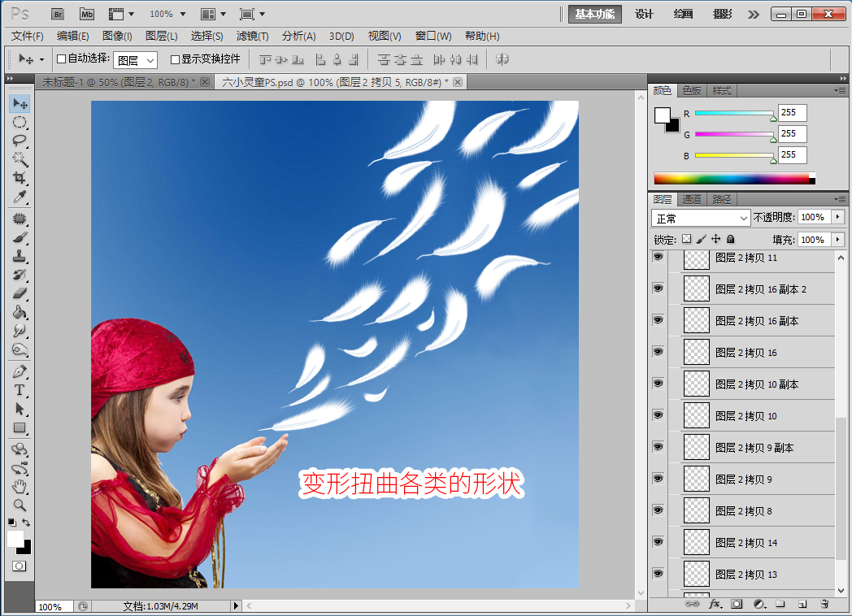Hide layer 图层 2 拷贝 16 副本
852x616 pixels.
coord(659,319)
